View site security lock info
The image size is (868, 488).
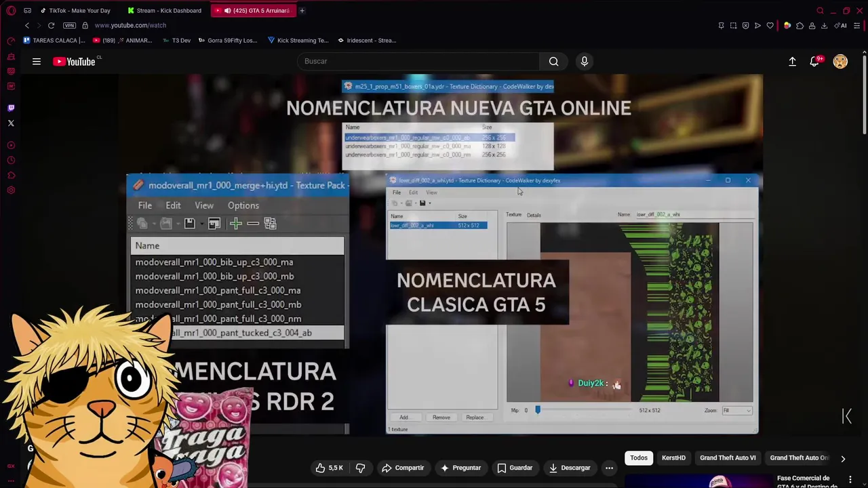(85, 25)
